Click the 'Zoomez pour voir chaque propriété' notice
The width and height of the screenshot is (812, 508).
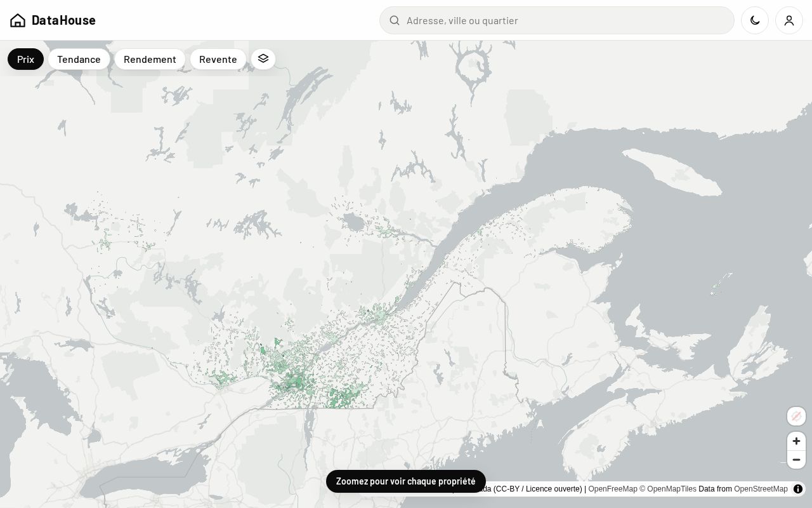coord(406,481)
